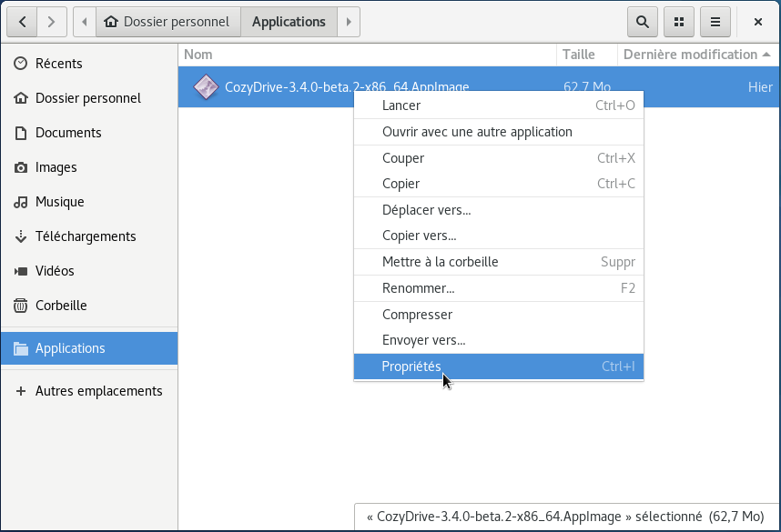Go back with the left arrow button
781x532 pixels.
coord(22,22)
